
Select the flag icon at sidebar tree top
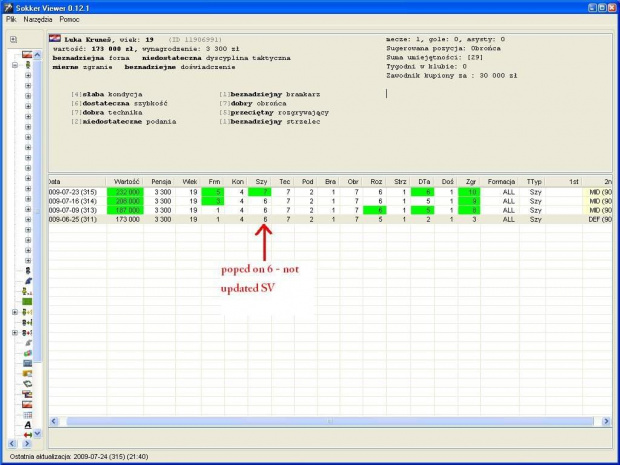click(27, 54)
